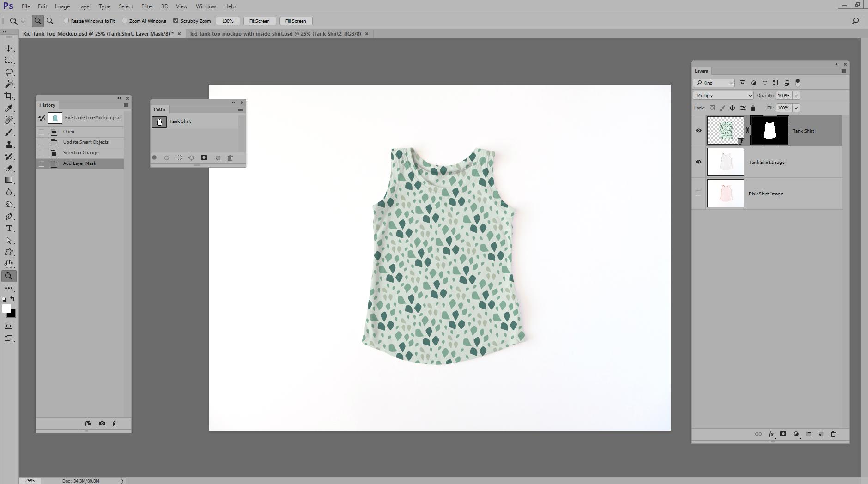This screenshot has width=868, height=484.
Task: Click the Fit Screen button
Action: (x=259, y=21)
